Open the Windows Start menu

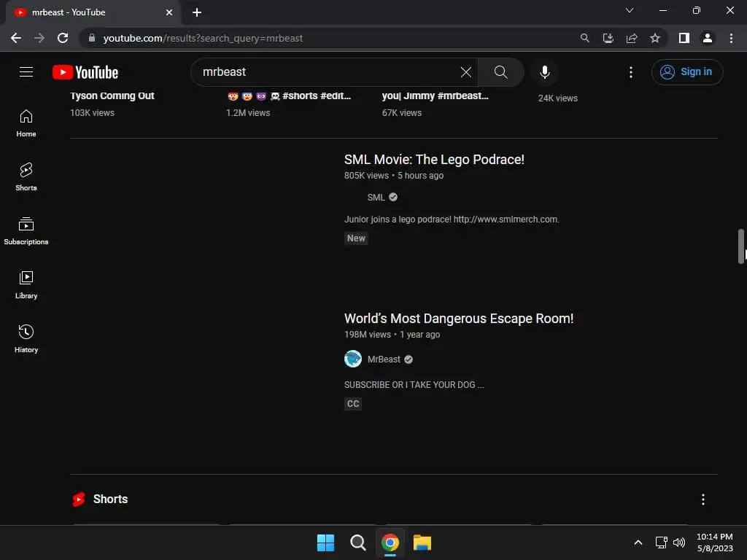[326, 542]
